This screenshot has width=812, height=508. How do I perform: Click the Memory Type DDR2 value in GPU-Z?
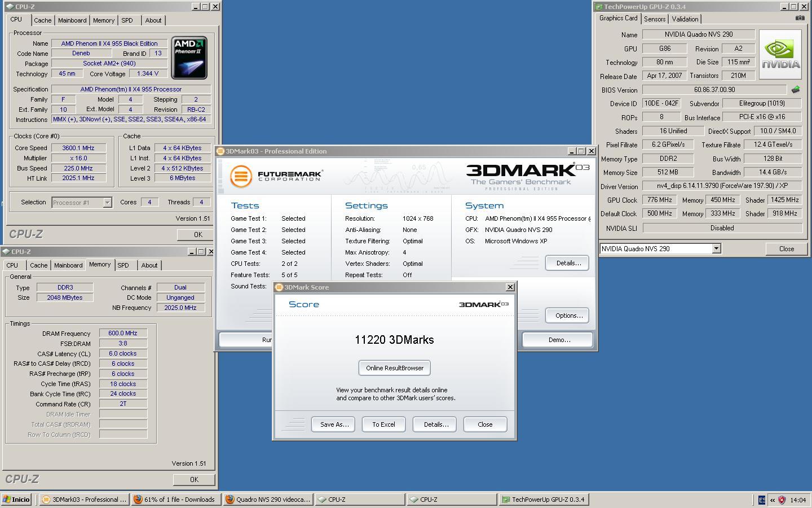668,159
